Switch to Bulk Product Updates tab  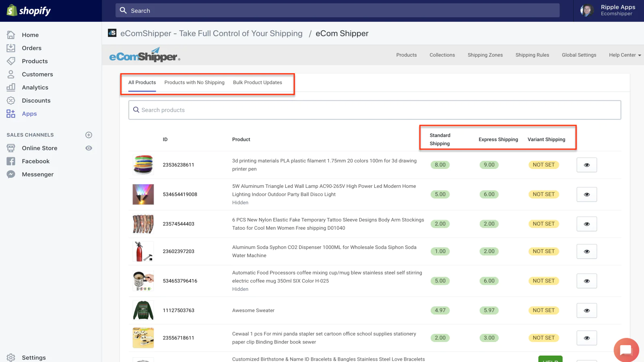pyautogui.click(x=258, y=82)
